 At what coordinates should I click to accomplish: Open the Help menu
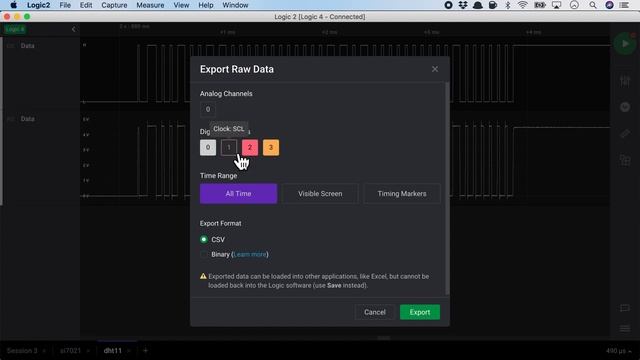point(206,5)
